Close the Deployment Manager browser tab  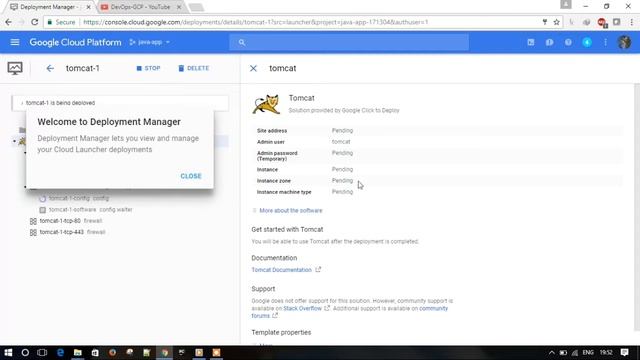coord(88,7)
